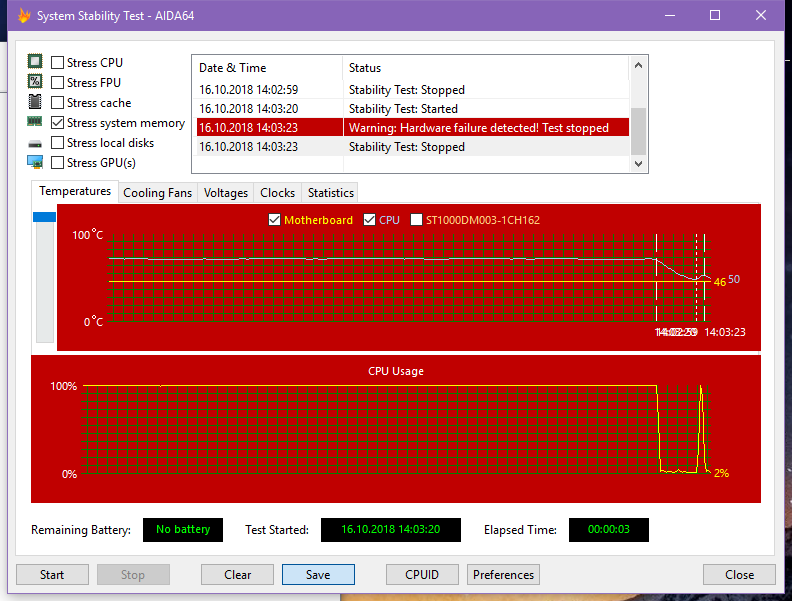Close the stability test dialog
This screenshot has height=601, width=792.
tap(739, 575)
